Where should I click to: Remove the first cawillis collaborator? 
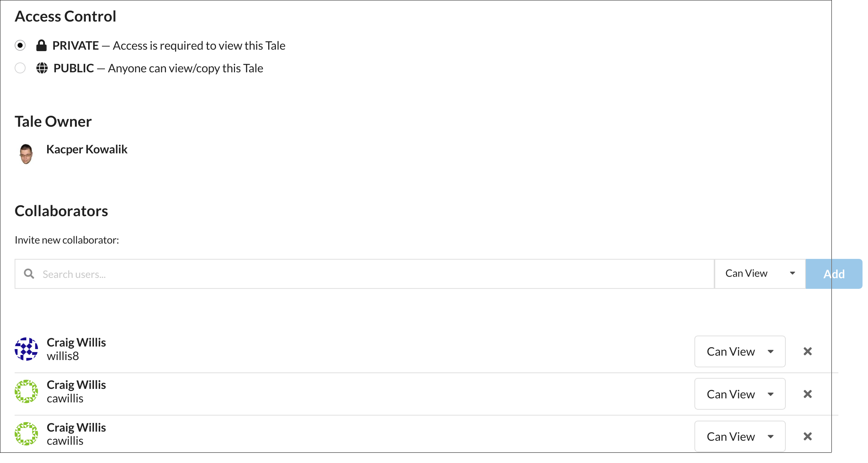click(808, 394)
